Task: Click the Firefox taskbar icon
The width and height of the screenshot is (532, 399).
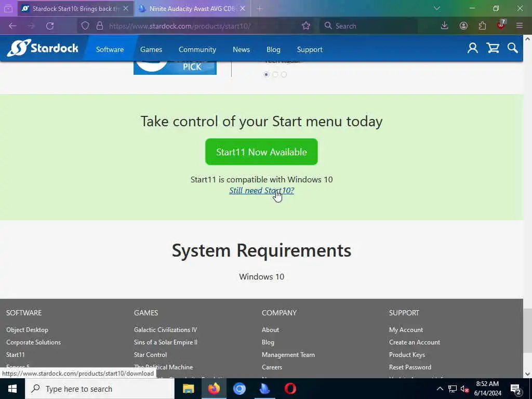Action: click(x=214, y=389)
